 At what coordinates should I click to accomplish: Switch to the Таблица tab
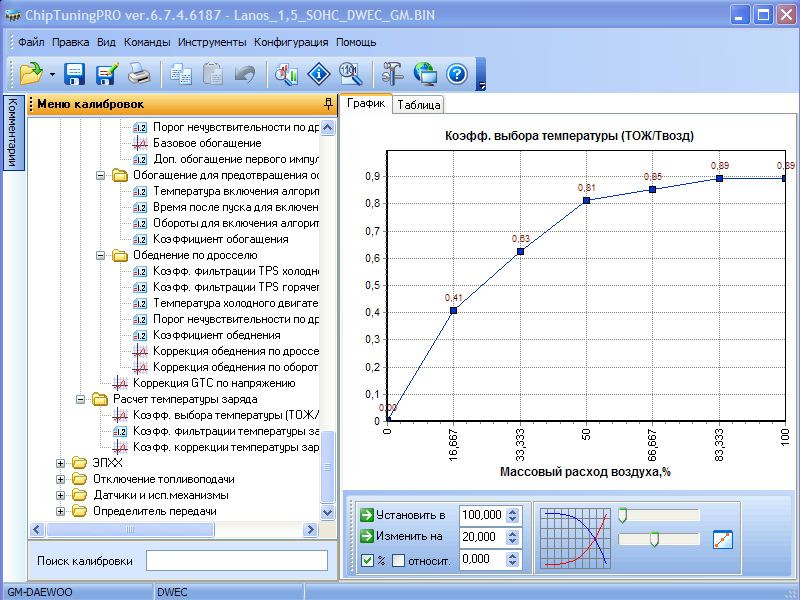[418, 105]
